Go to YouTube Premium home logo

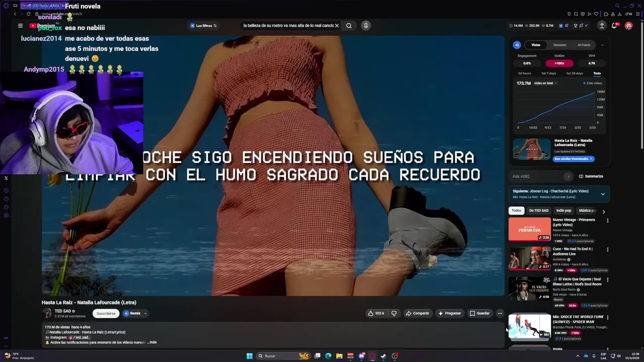(42, 26)
